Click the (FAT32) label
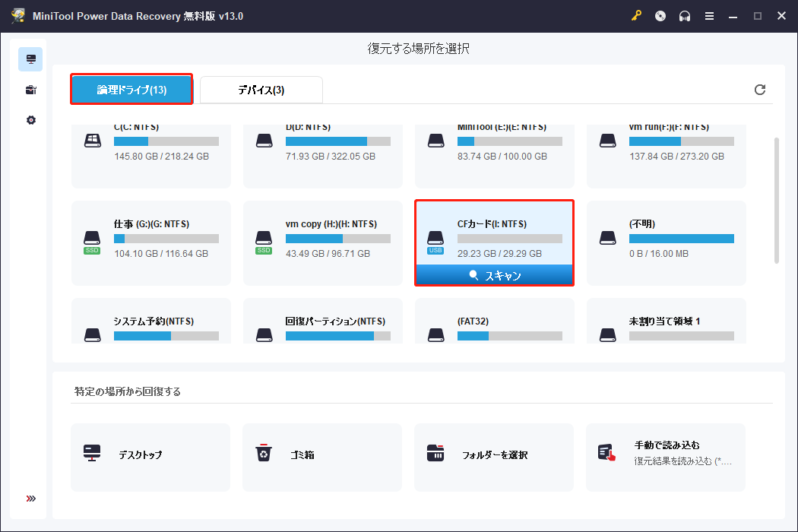Screen dimensions: 798x532 (x=473, y=321)
